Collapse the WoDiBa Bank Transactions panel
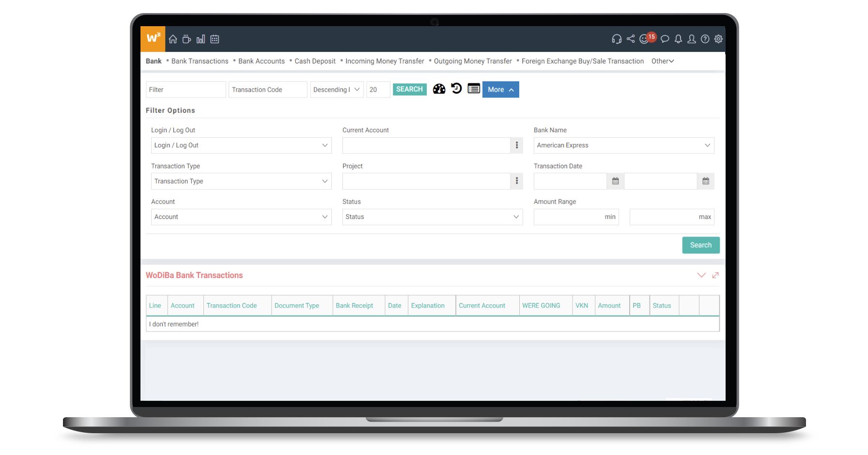 (701, 275)
